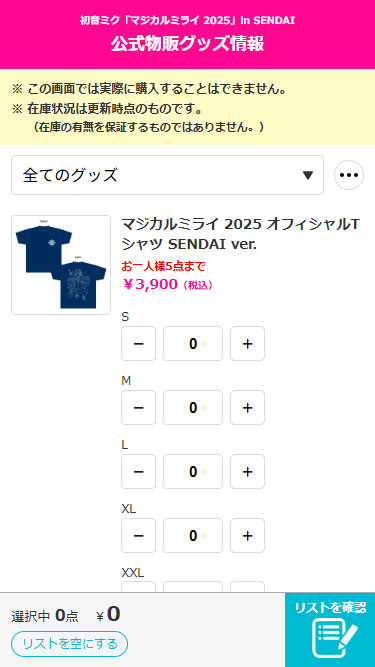Open the オフィシャルTシャツ SENDAI ver. product title
The width and height of the screenshot is (375, 667).
(241, 234)
